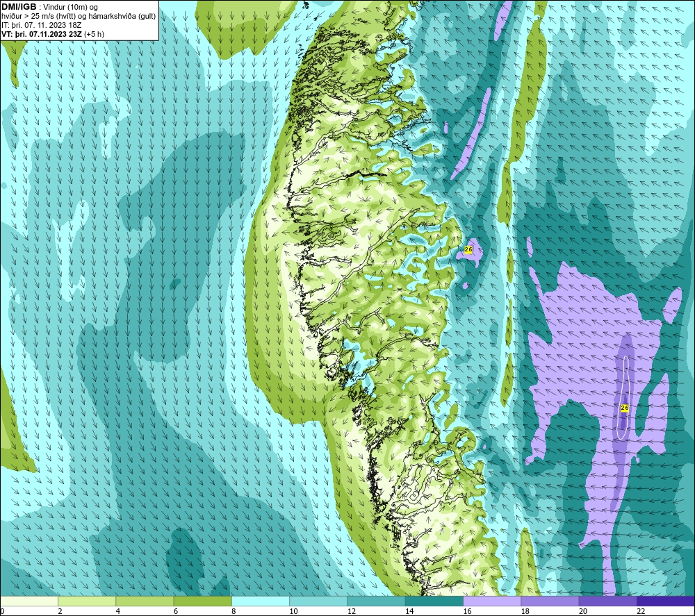Viewport: 695px width, 616px height.
Task: Click the '(+5 h)' forecast offset text
Action: [x=95, y=34]
